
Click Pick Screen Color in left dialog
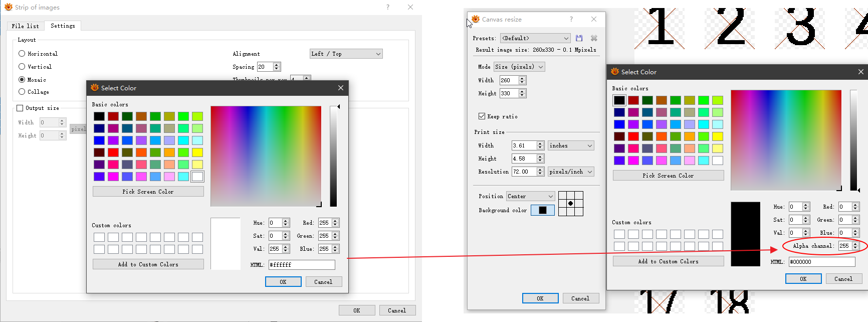[x=148, y=192]
